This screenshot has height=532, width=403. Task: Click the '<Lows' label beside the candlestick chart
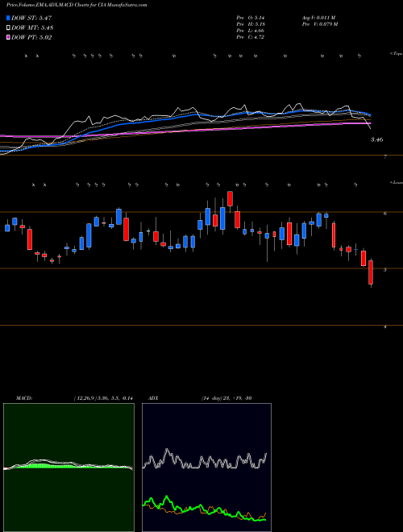click(397, 182)
